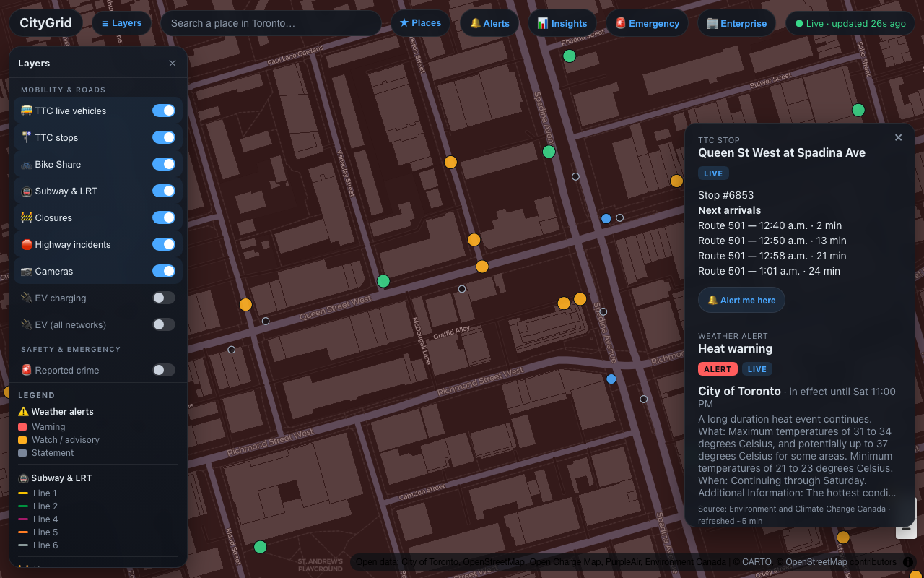Open the Enterprise menu
The height and width of the screenshot is (578, 924).
(x=736, y=23)
